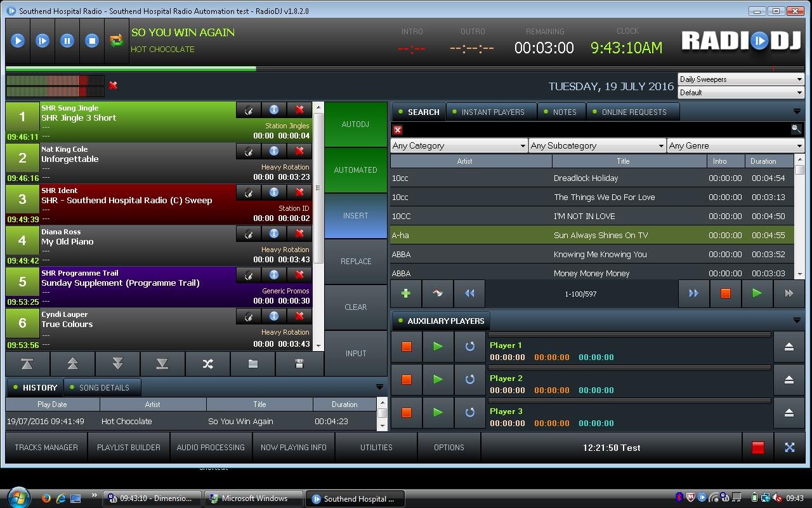Toggle the INPUT button
Screen dimensions: 812x508
(355, 353)
